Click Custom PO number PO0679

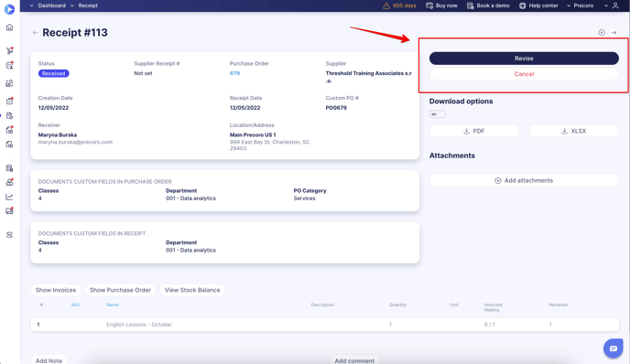pos(336,108)
